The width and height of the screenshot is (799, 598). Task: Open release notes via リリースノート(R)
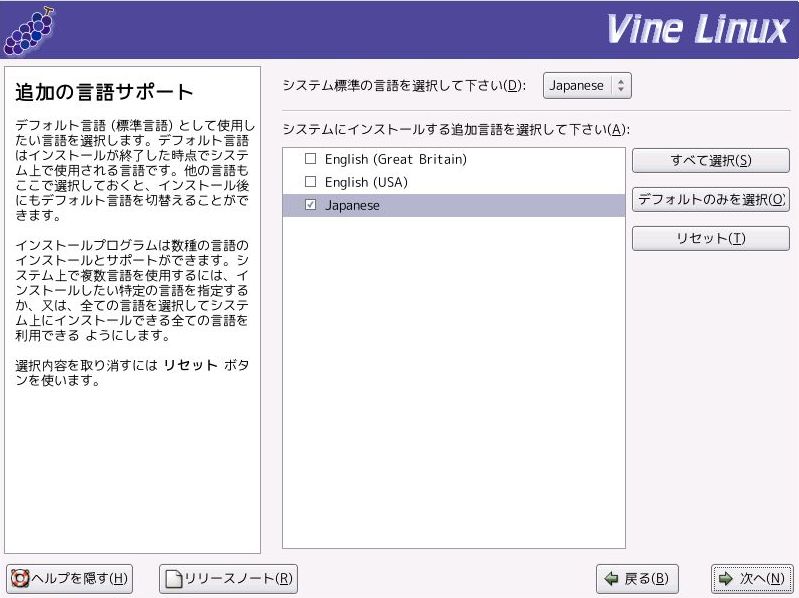(228, 578)
